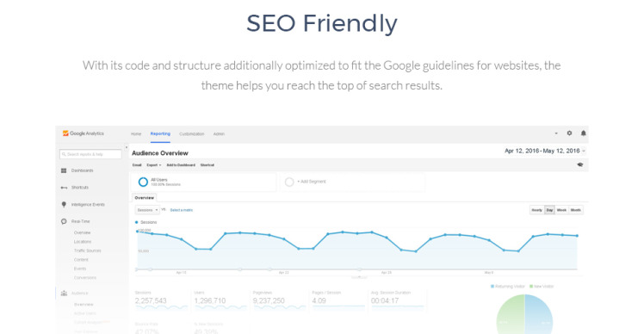Click the Add Segment empty circle
This screenshot has height=334, width=644.
[x=289, y=182]
